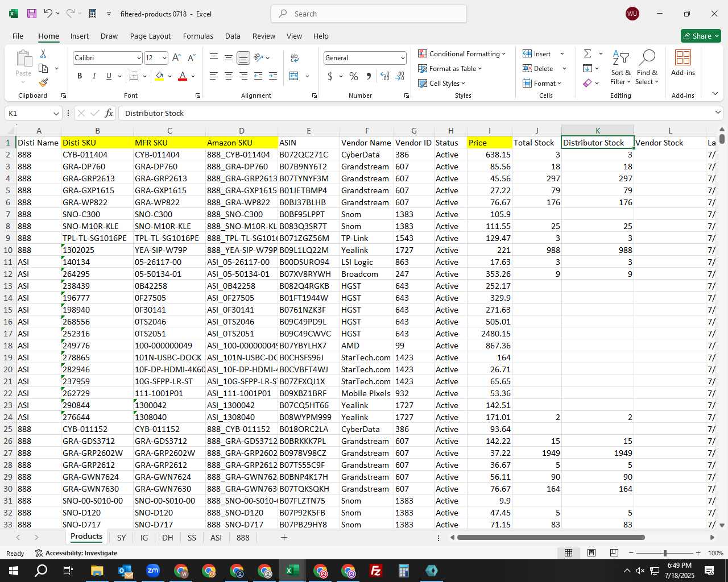The width and height of the screenshot is (728, 582).
Task: Click the Cut scissors icon
Action: coord(43,53)
